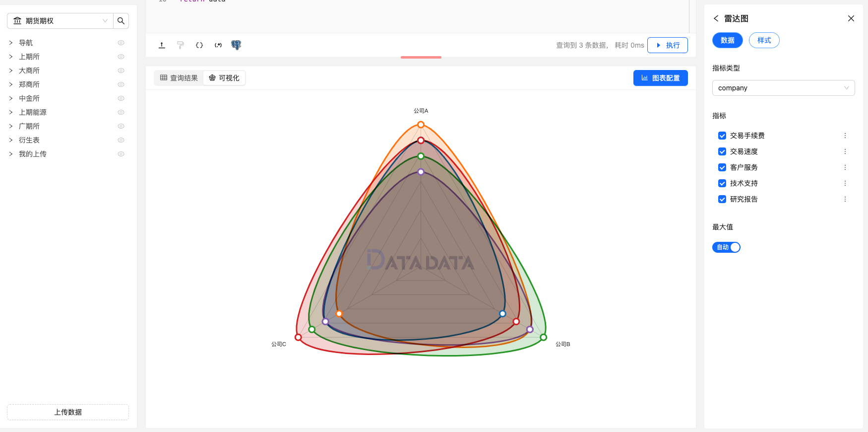868x432 pixels.
Task: Switch to the 查询结果 tab
Action: [x=179, y=78]
